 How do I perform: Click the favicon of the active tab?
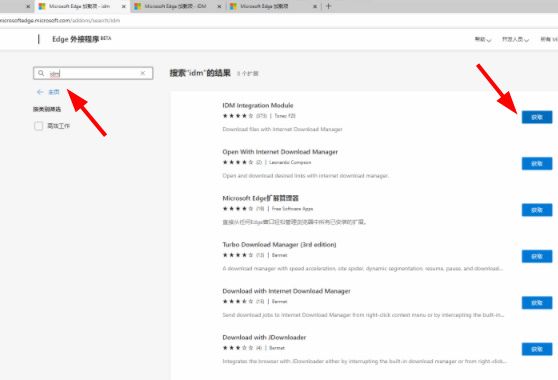pos(42,6)
